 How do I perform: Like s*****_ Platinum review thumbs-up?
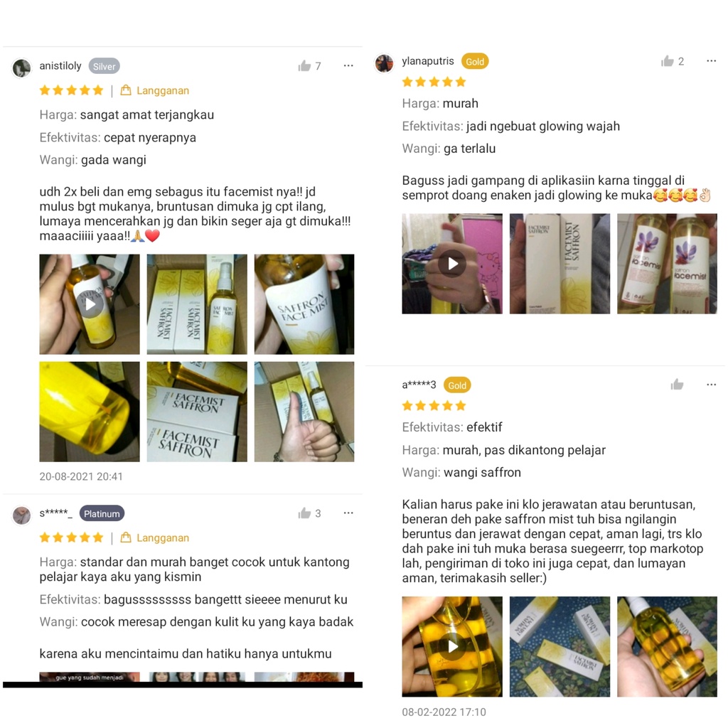point(304,513)
